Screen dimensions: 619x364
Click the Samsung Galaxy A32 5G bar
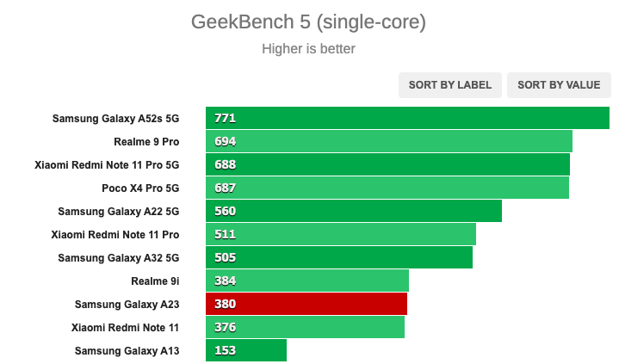[339, 258]
